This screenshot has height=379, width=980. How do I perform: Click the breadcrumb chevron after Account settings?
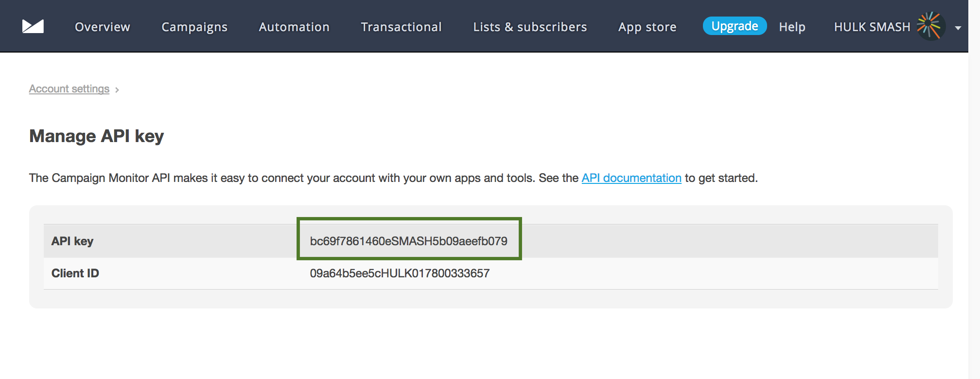point(117,90)
